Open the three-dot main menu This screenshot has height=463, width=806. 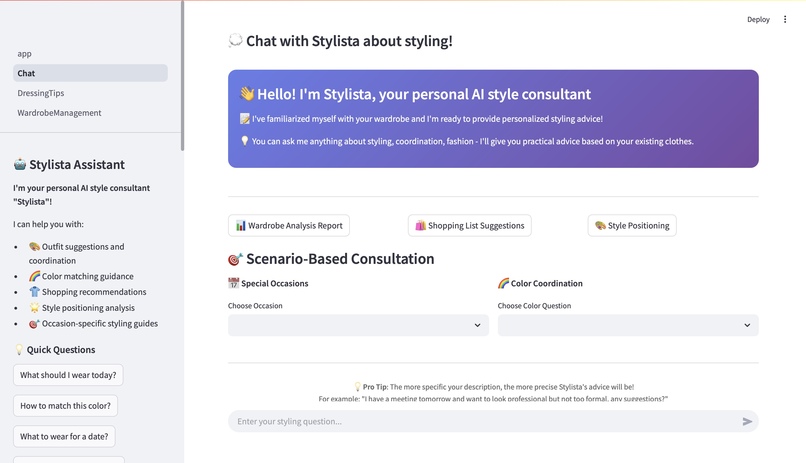click(x=785, y=19)
